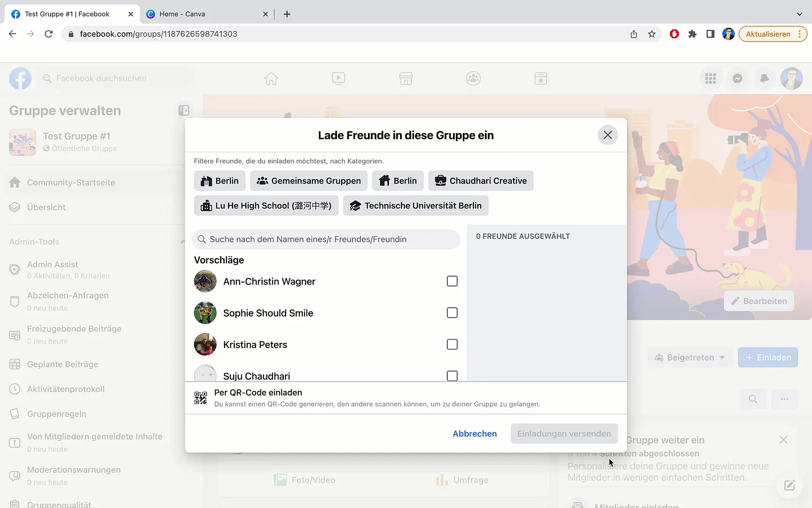Click Umfrage post option

[462, 480]
